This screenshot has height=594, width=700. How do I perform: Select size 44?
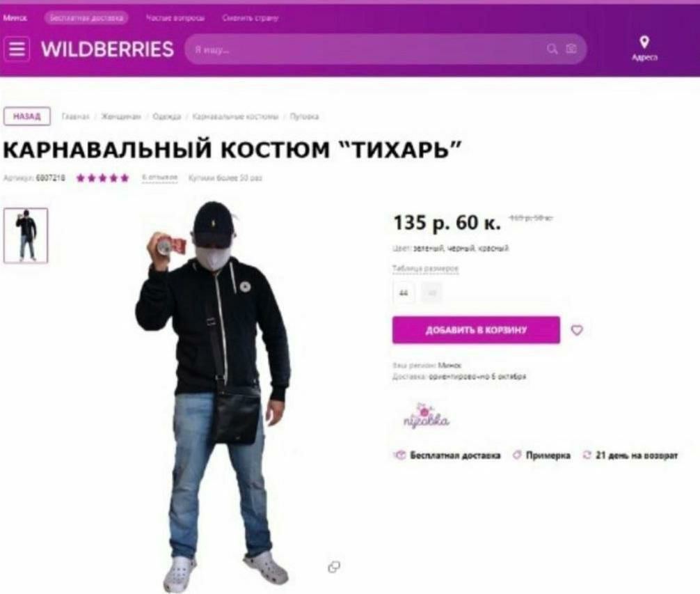(404, 293)
